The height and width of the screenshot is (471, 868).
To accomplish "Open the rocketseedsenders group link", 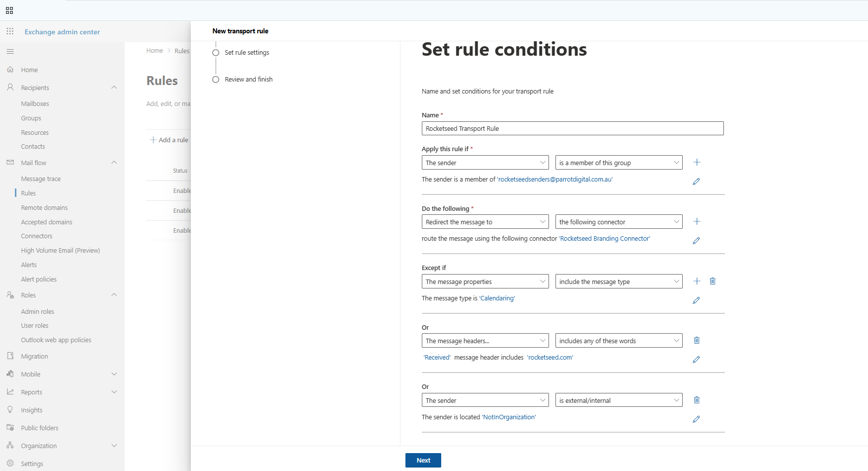I will tap(555, 180).
